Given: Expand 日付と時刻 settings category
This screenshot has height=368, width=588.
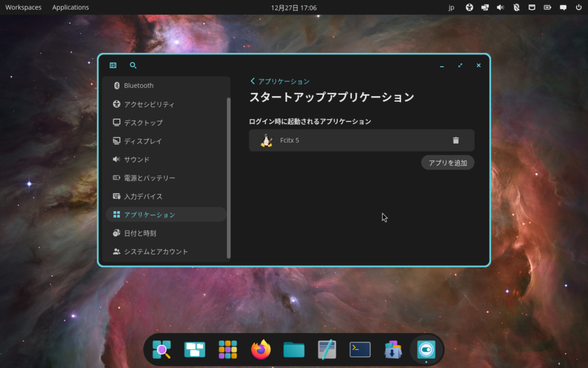Looking at the screenshot, I should tap(140, 233).
